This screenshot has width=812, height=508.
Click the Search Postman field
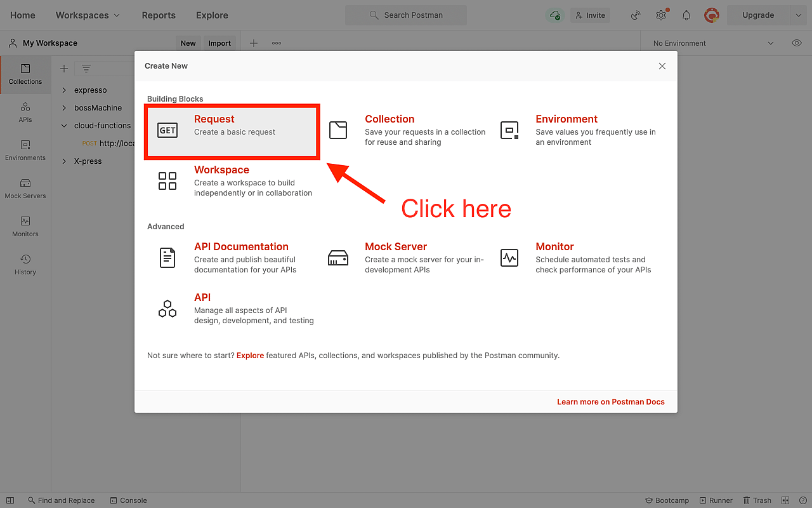tap(406, 15)
